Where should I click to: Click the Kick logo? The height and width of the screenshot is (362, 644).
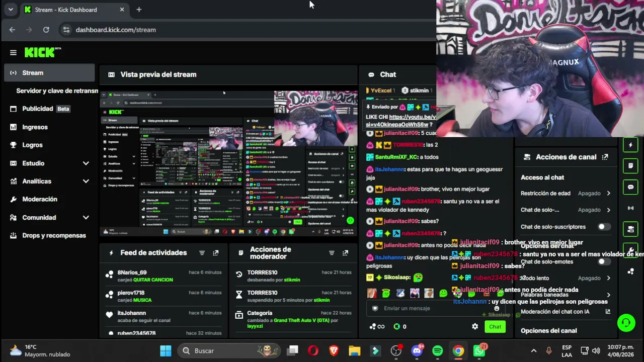pos(43,52)
